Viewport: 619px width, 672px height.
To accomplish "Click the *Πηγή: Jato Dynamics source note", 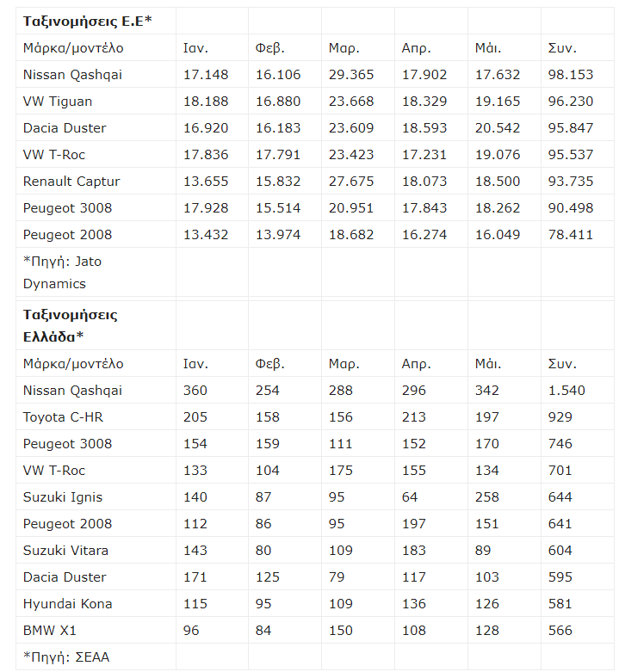I will click(62, 272).
